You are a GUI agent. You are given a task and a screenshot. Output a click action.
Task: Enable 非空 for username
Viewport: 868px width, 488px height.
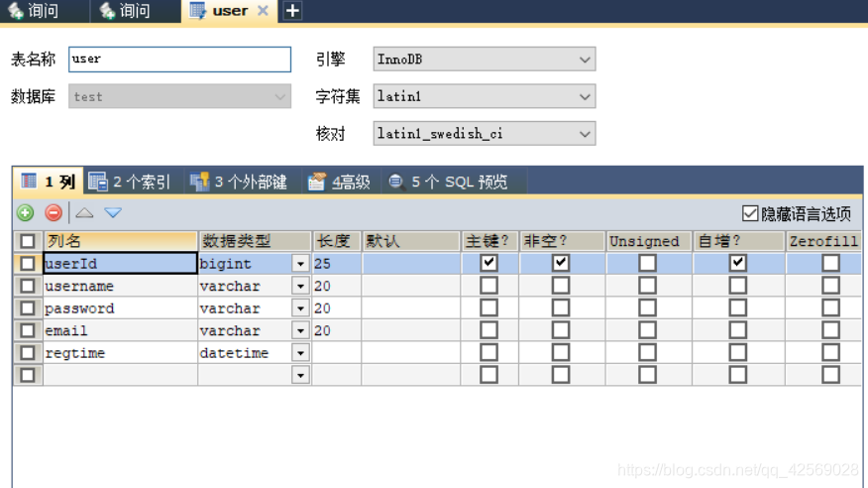click(561, 286)
